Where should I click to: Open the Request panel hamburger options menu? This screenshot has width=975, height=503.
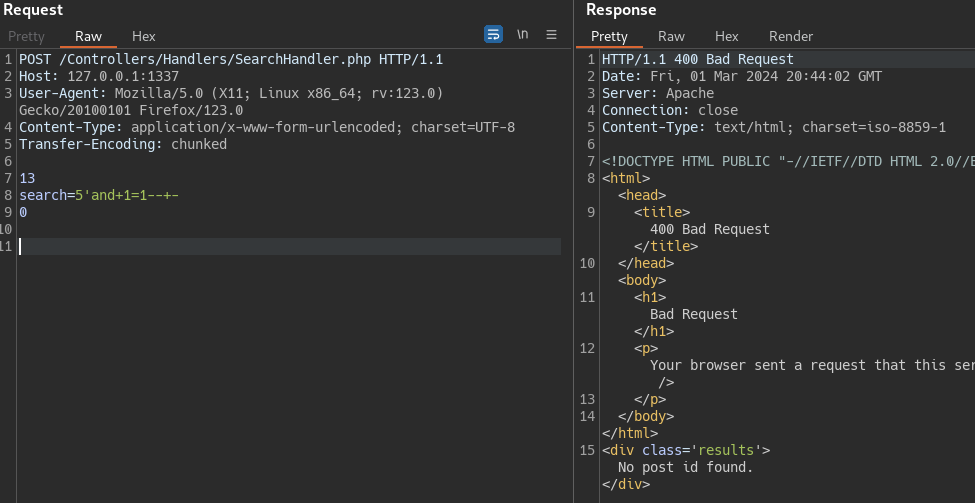[x=551, y=35]
